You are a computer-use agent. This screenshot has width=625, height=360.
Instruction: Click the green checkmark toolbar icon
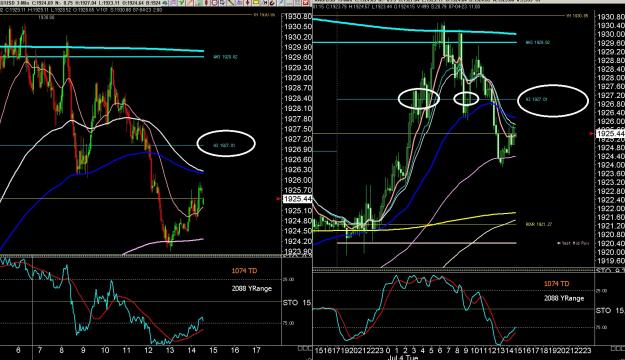[x=181, y=2]
